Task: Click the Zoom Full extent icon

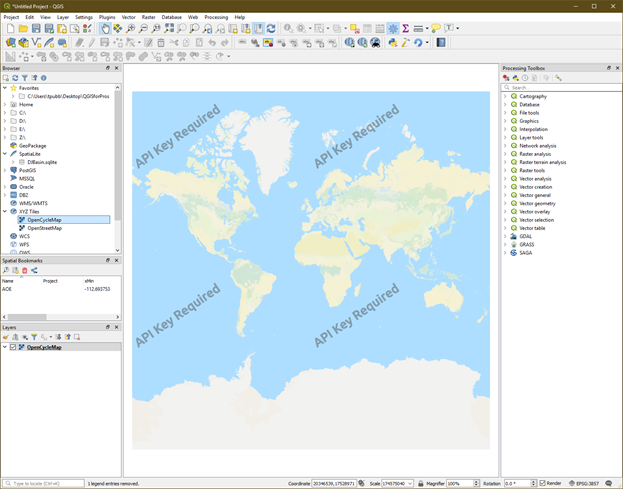Action: [x=169, y=28]
